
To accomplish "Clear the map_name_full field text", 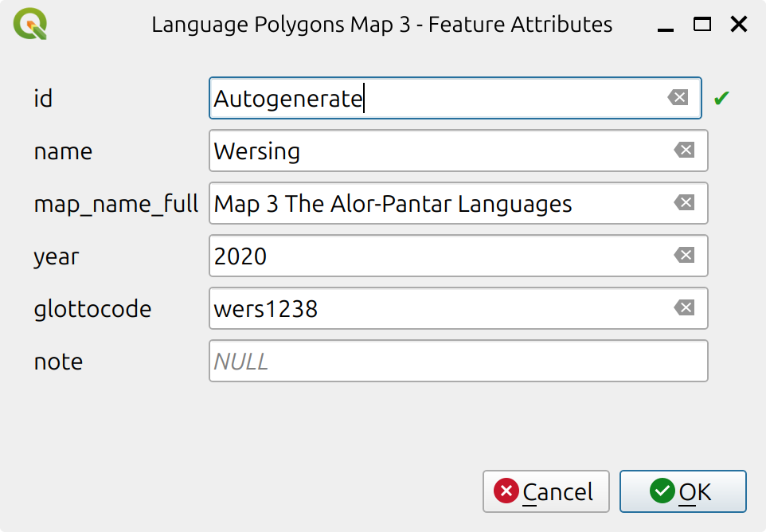I will click(x=684, y=203).
